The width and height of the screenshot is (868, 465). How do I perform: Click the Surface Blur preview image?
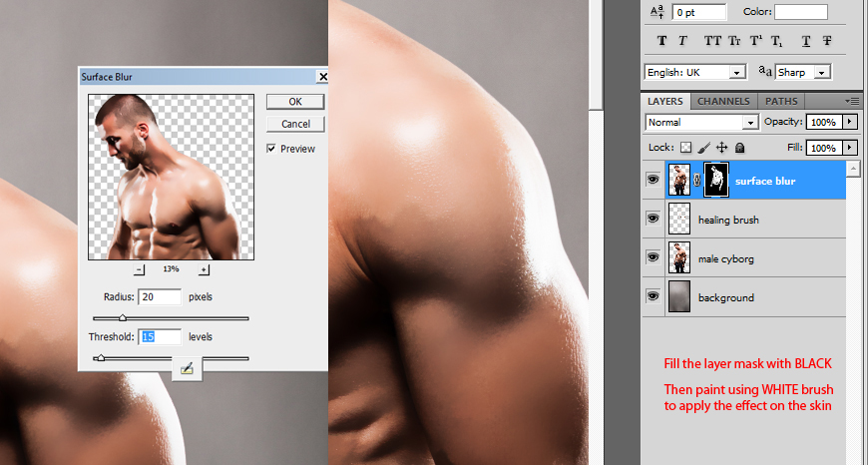171,178
